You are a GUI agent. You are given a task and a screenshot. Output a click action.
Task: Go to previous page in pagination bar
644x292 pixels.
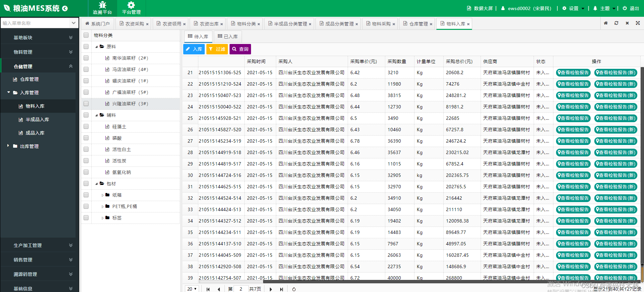tap(219, 289)
